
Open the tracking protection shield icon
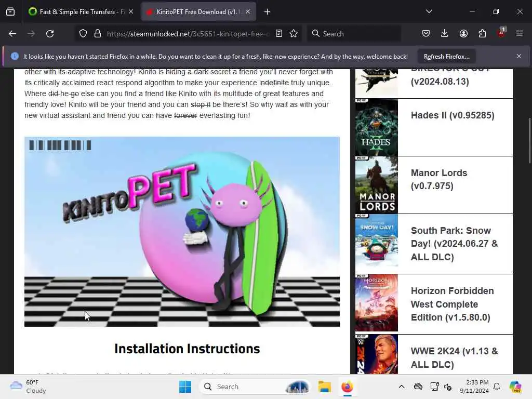83,34
